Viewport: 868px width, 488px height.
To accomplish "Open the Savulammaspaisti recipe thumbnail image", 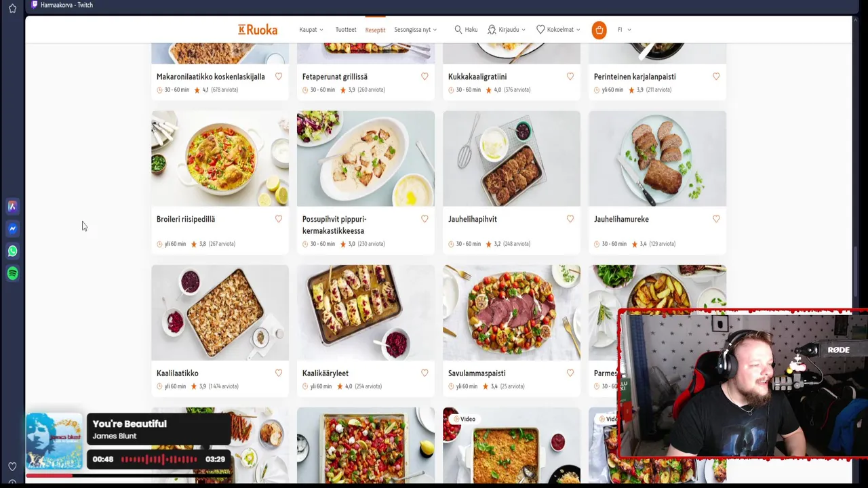I will (x=511, y=312).
